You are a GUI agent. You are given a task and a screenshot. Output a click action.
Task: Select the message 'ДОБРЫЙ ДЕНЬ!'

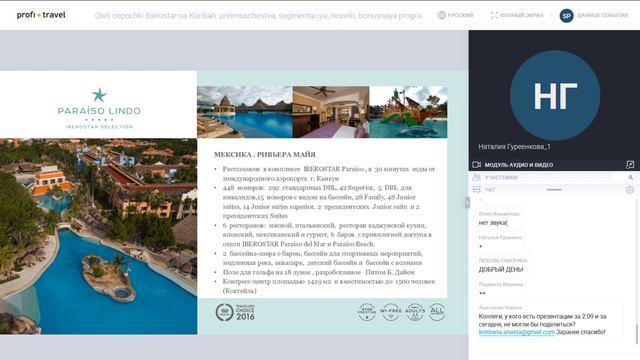pos(501,269)
